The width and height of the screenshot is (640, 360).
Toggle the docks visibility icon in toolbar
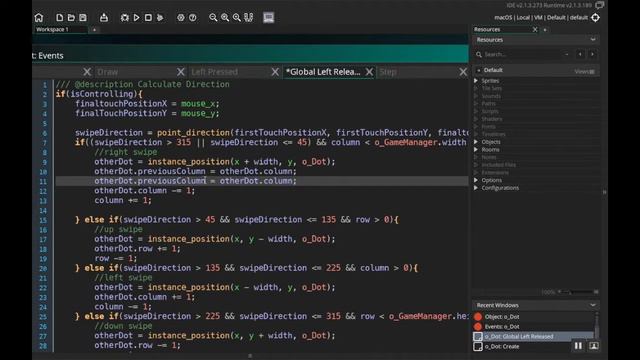point(249,18)
